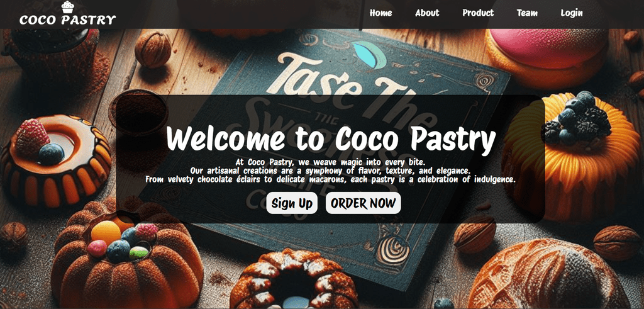Image resolution: width=644 pixels, height=309 pixels.
Task: Click the Welcome to Coco Pastry heading
Action: [x=331, y=139]
